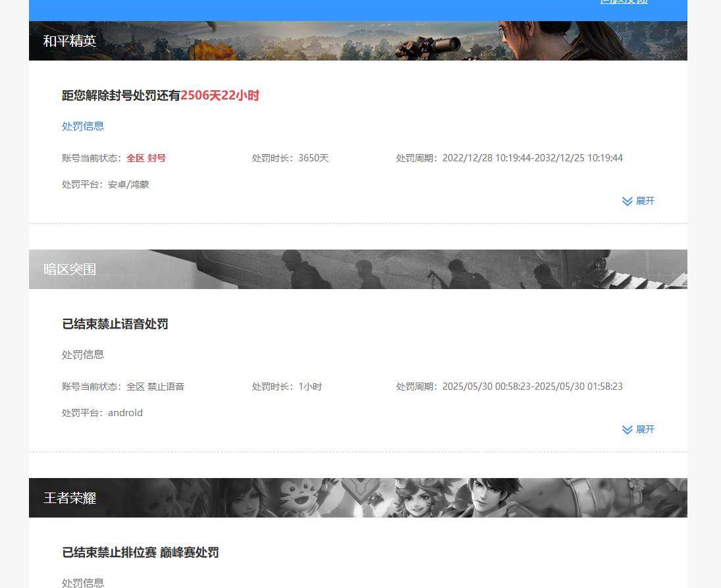The image size is (721, 588).
Task: Select the 和平精英 section header label
Action: pyautogui.click(x=70, y=41)
